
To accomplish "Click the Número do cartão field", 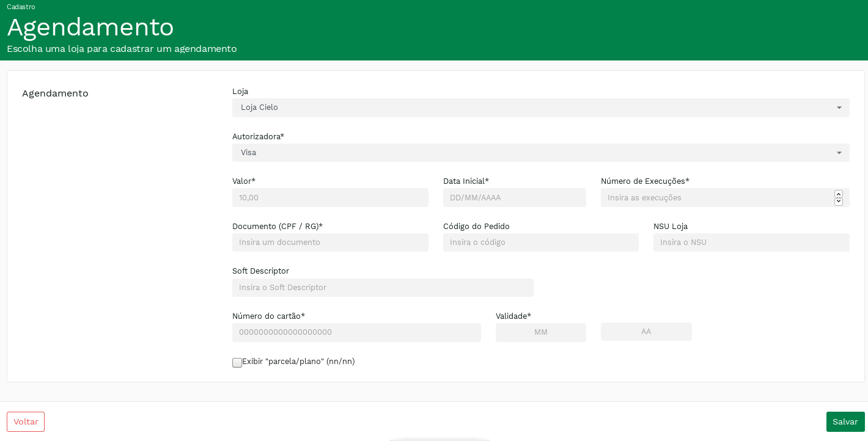I will (x=356, y=333).
